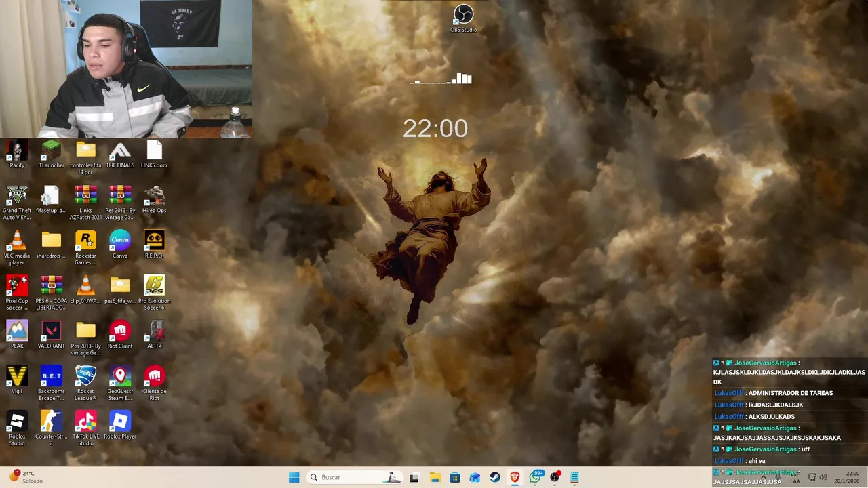
Task: Select the Pes 2013- By vintage Ga... folder
Action: pos(85,338)
